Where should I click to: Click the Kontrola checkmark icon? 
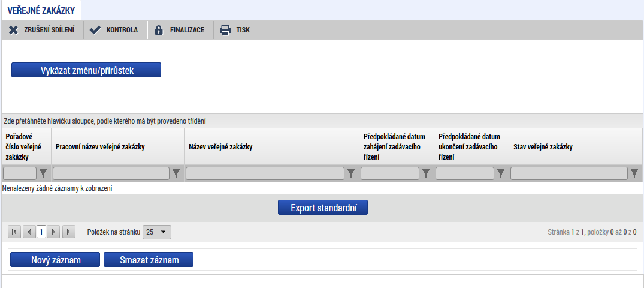(x=95, y=30)
